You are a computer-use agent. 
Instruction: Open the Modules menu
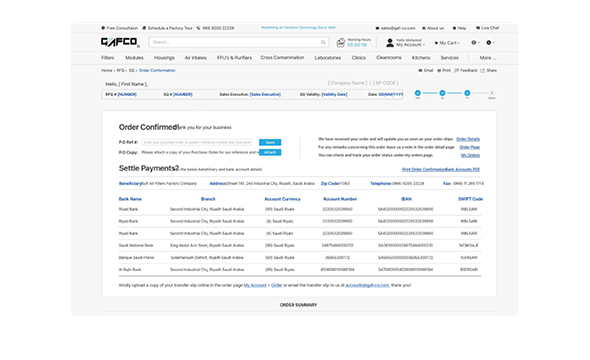[134, 58]
